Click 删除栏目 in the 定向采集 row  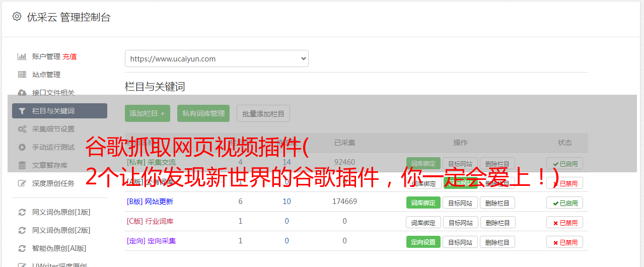497,242
